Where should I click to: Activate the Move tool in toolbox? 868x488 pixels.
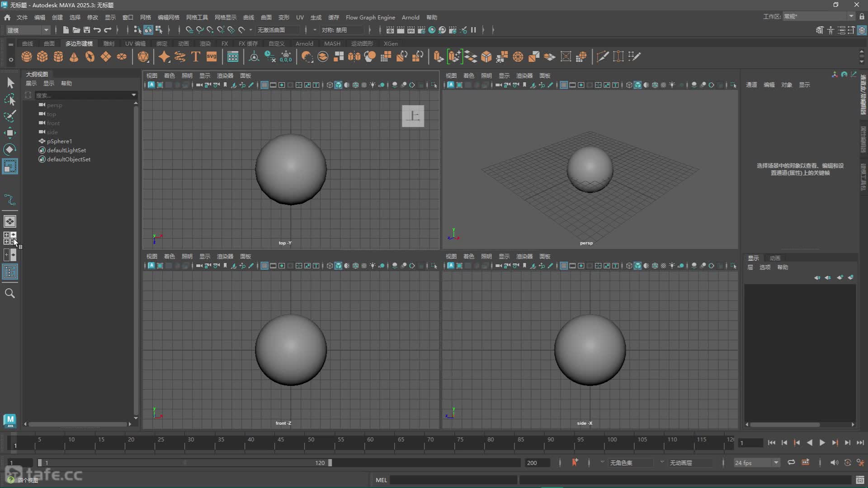pyautogui.click(x=10, y=132)
